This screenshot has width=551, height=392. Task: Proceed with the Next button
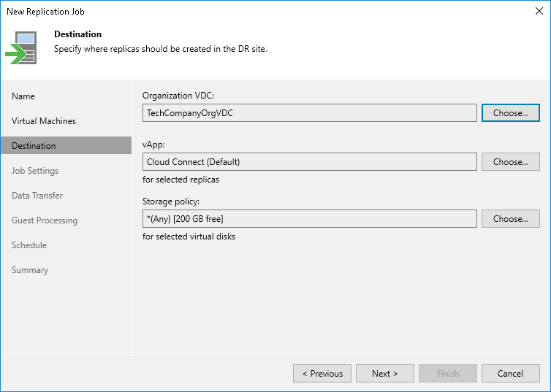(x=384, y=374)
